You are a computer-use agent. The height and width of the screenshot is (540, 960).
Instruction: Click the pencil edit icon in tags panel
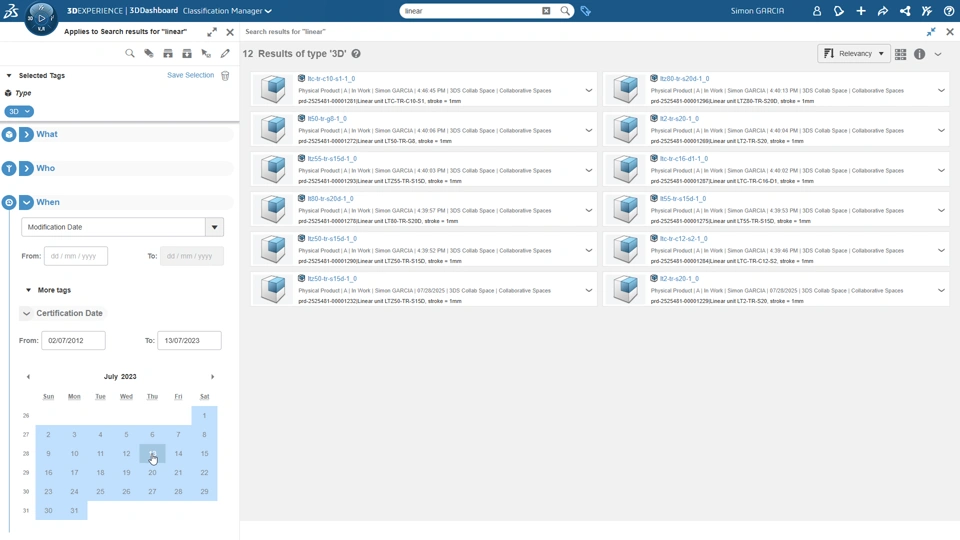coord(225,54)
